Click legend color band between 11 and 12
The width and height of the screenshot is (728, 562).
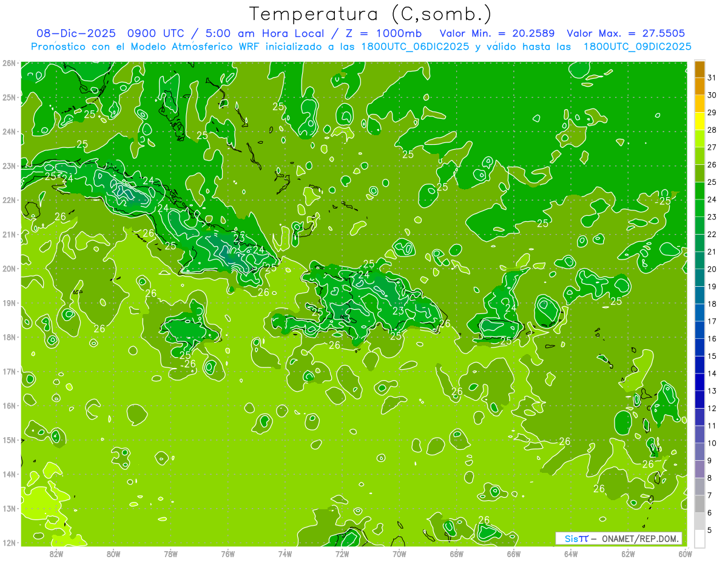click(x=699, y=417)
